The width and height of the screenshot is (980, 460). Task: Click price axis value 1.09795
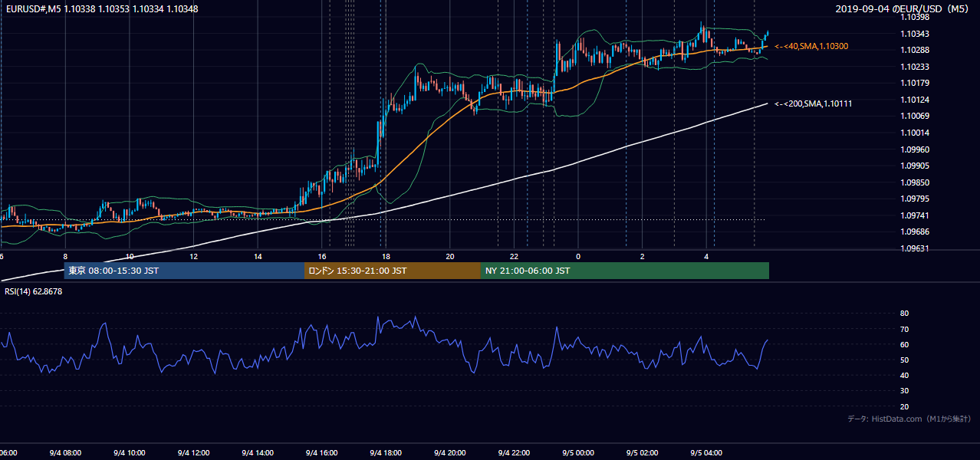915,199
